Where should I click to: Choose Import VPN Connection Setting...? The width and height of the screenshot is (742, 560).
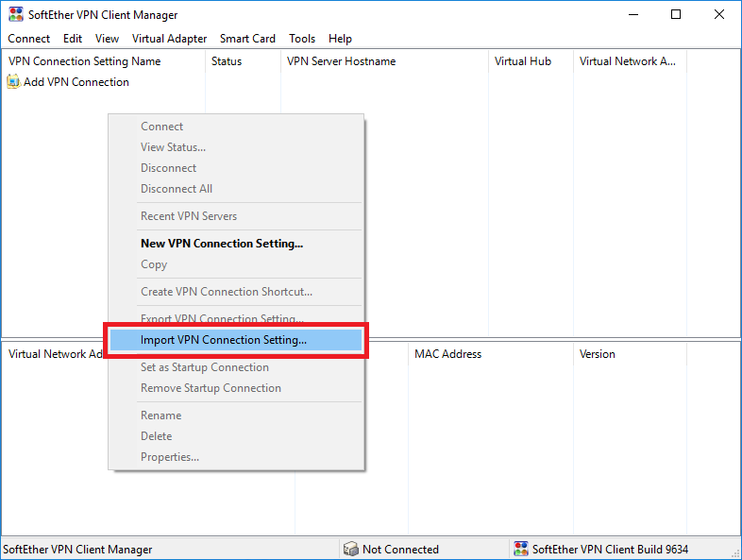[236, 340]
